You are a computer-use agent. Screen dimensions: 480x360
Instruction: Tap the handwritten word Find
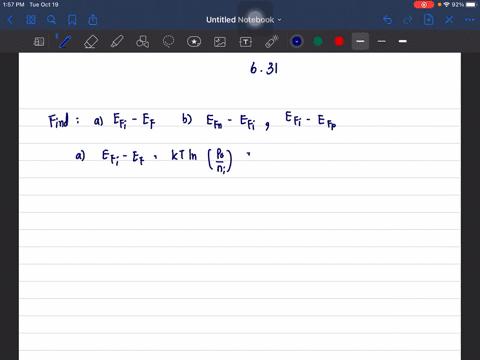[59, 120]
